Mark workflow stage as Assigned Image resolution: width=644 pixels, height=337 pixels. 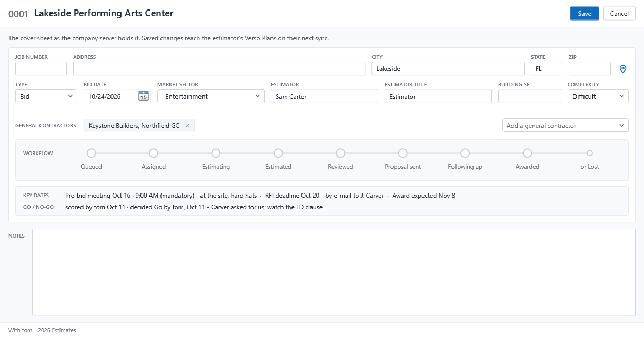point(154,153)
